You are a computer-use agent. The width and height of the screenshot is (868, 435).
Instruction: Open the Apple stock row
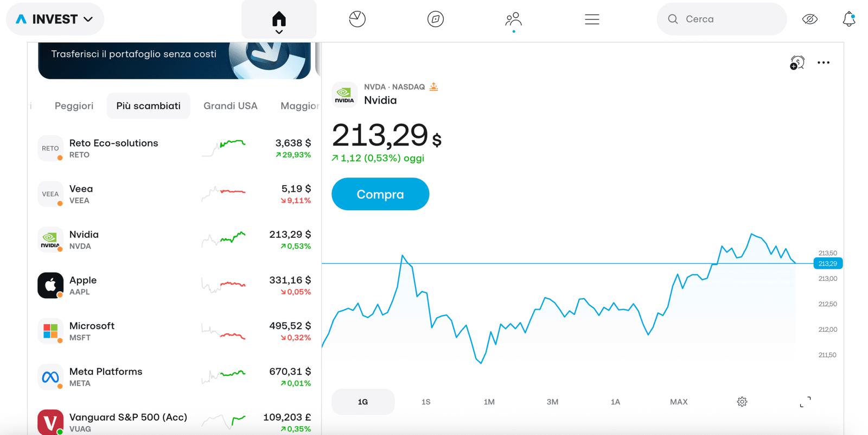pyautogui.click(x=174, y=285)
